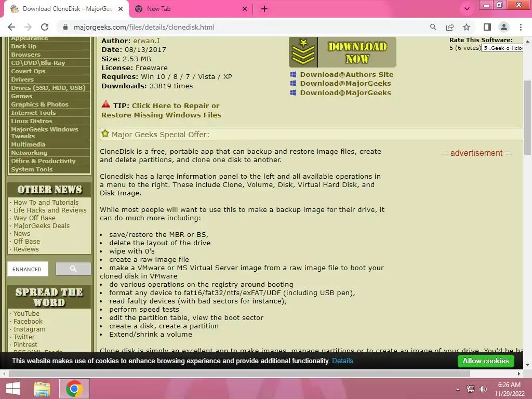Open the Windows Start menu
The width and height of the screenshot is (532, 399).
[x=13, y=389]
